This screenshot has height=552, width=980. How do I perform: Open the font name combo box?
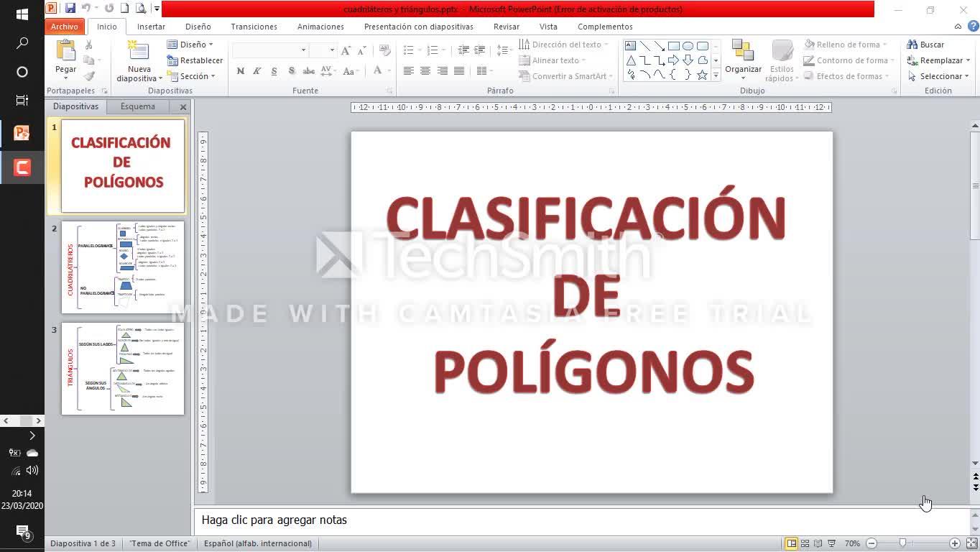click(x=270, y=50)
